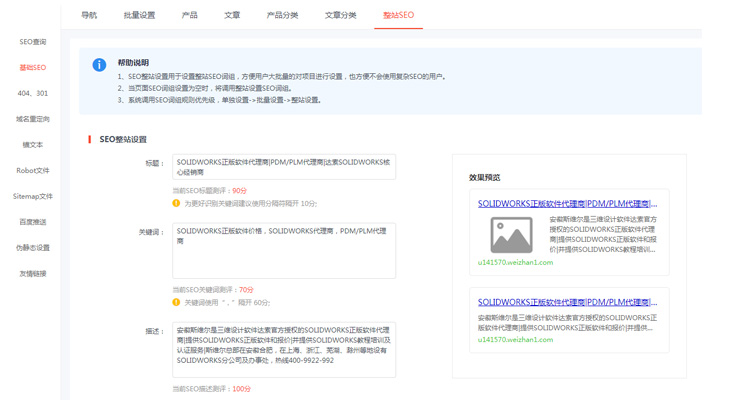Open SEO查询 in the left sidebar

[x=33, y=42]
